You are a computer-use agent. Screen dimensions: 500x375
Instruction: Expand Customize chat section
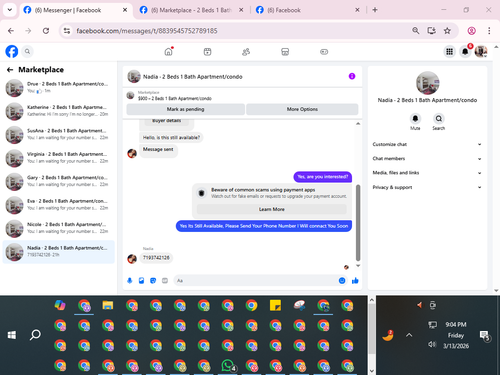click(427, 144)
